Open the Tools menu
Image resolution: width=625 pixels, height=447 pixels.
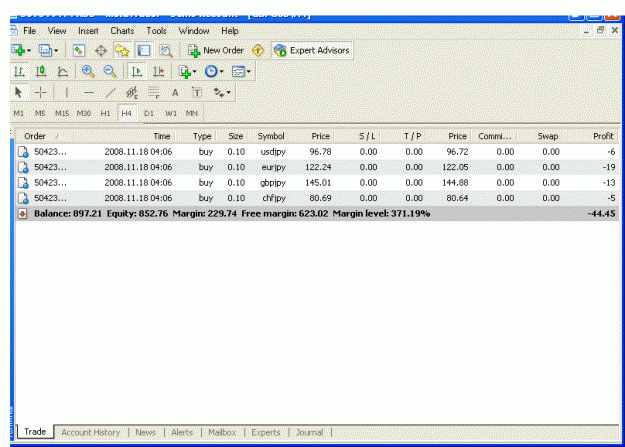point(156,31)
